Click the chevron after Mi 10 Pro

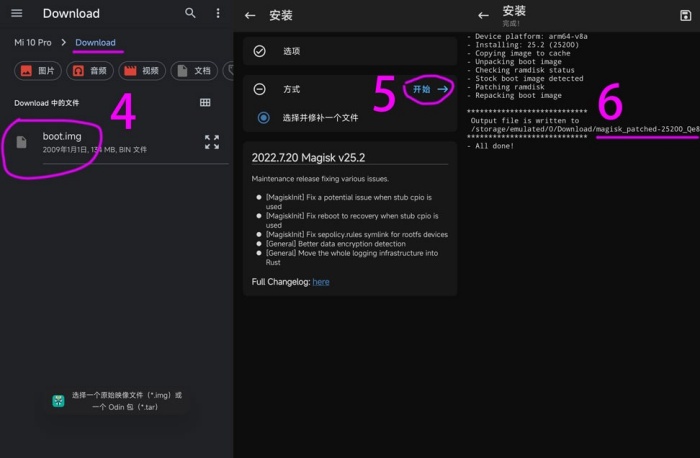pyautogui.click(x=63, y=43)
